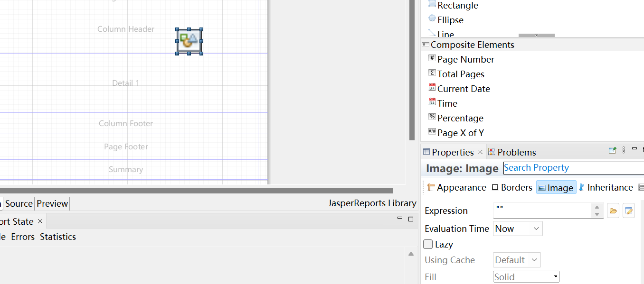Maximize the Report State panel
The width and height of the screenshot is (644, 284).
click(x=411, y=219)
